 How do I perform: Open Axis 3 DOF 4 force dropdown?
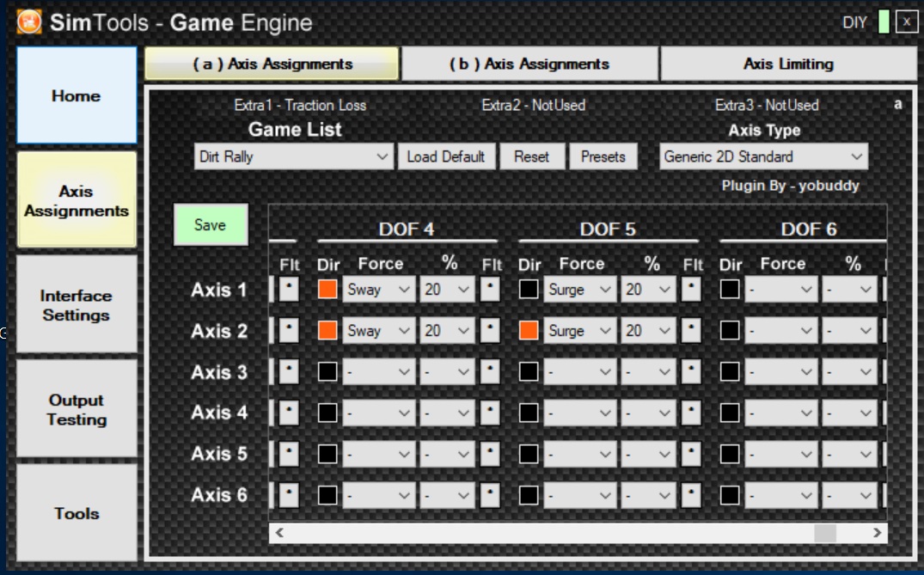[379, 372]
